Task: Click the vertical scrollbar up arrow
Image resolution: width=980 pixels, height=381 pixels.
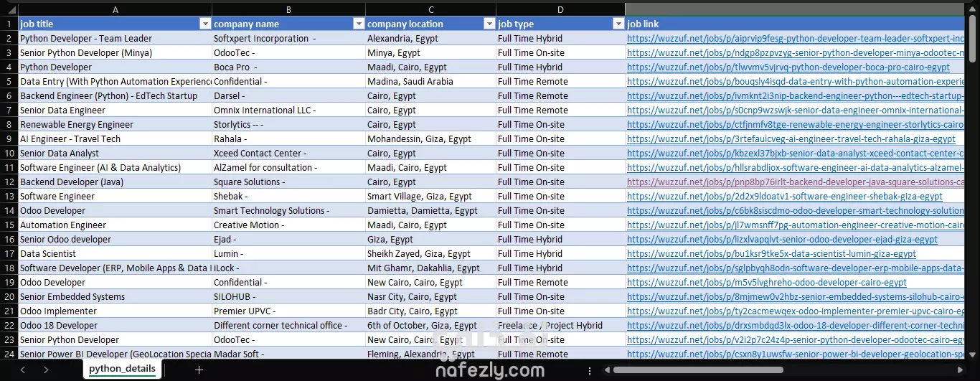Action: tap(973, 9)
